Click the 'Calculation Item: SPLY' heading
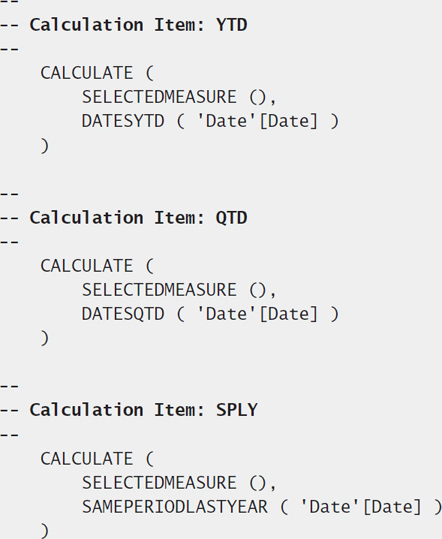This screenshot has width=442, height=539. point(143,410)
